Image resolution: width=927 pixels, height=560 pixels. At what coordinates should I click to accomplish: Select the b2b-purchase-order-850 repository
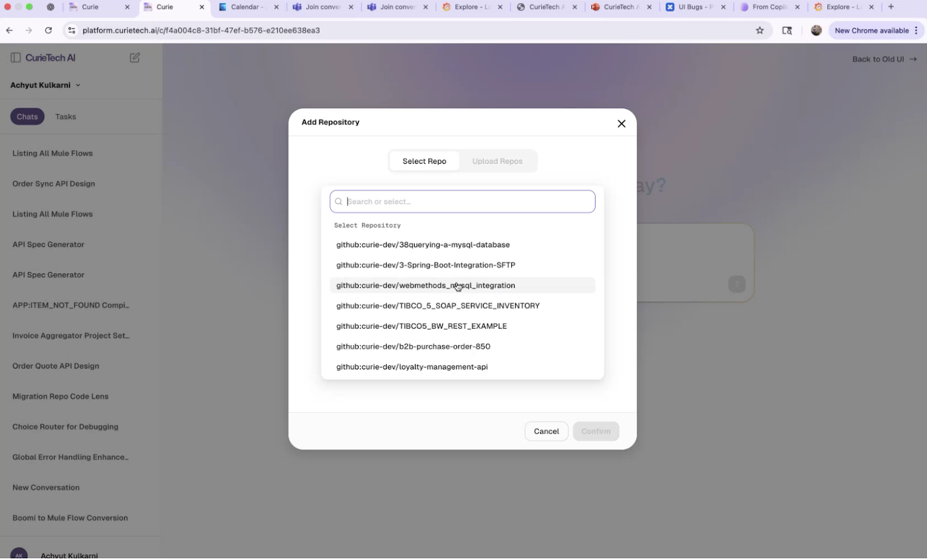(x=413, y=346)
